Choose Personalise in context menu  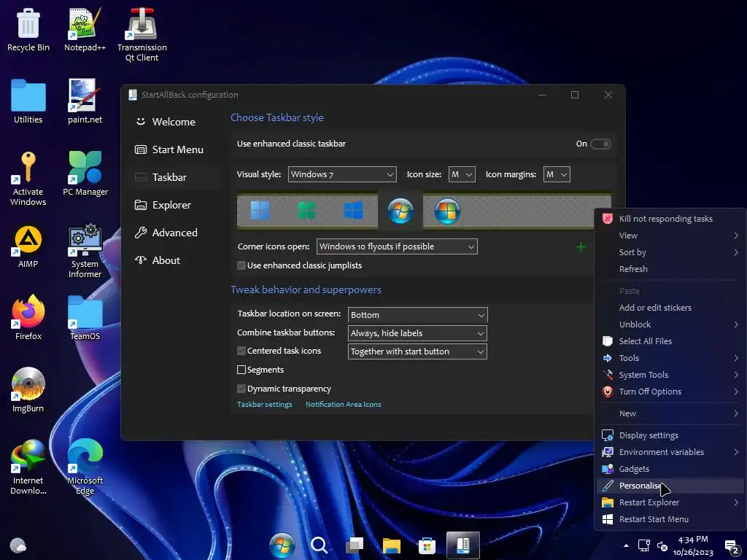click(670, 486)
